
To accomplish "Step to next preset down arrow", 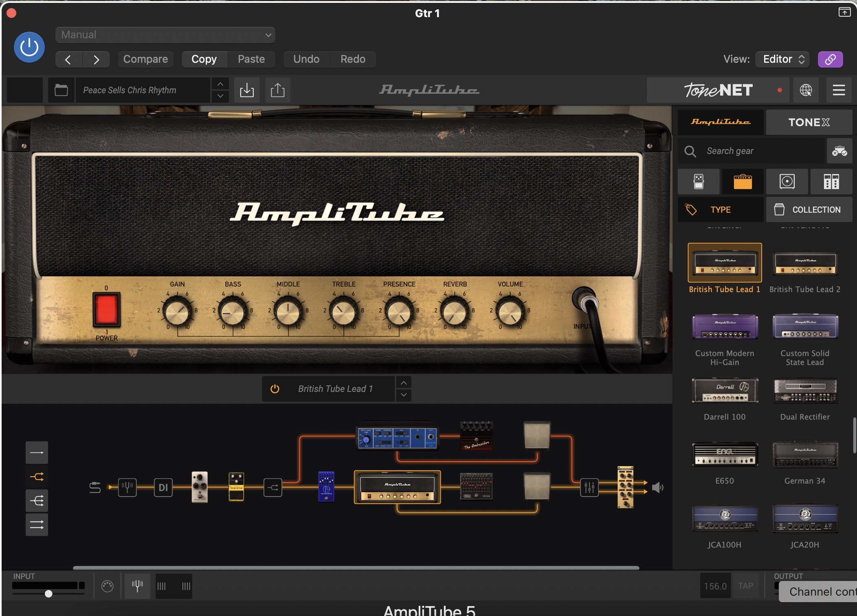I will coord(220,96).
